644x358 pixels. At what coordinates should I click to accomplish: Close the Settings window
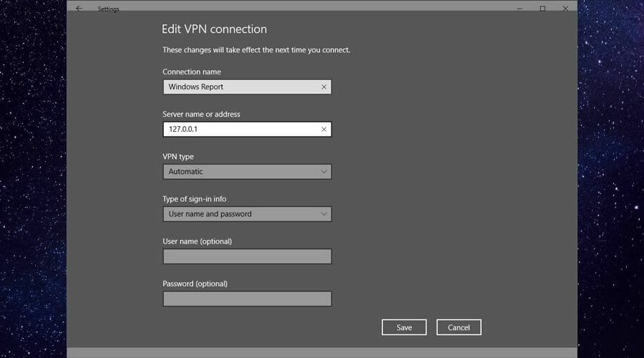(x=565, y=9)
